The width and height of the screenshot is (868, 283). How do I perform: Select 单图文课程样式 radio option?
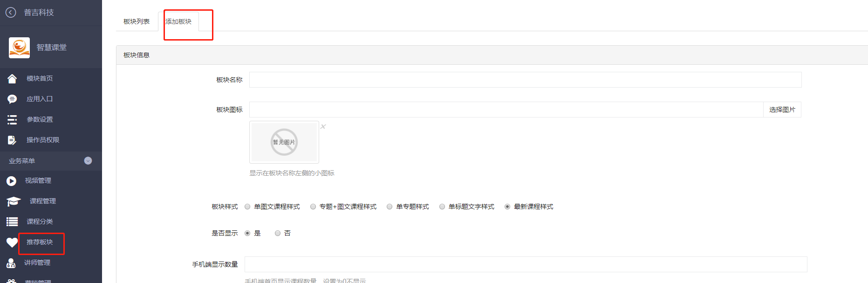tap(247, 207)
